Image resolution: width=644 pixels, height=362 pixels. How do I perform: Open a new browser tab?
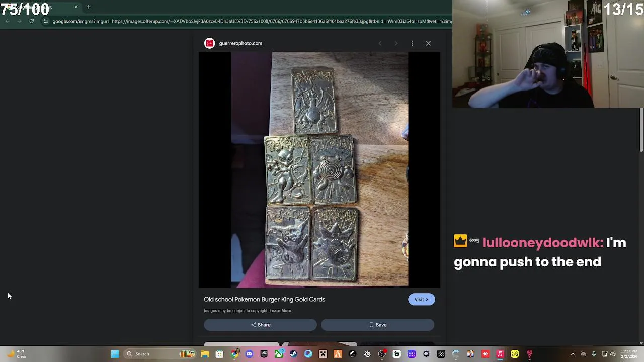[88, 7]
